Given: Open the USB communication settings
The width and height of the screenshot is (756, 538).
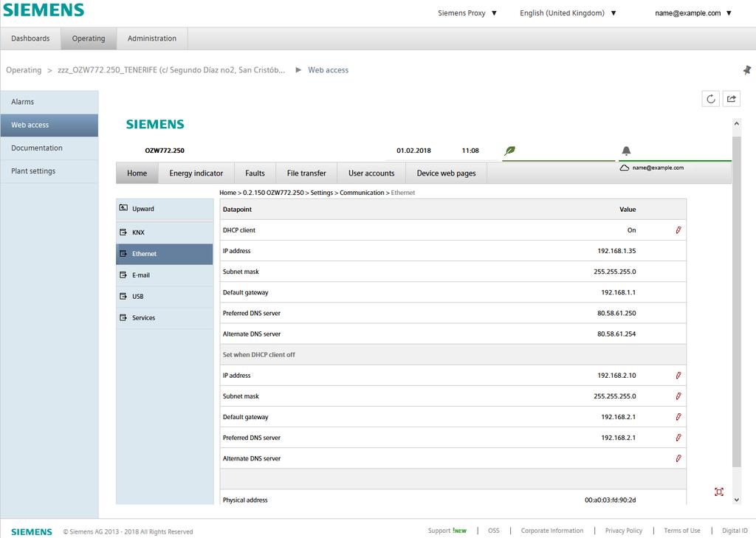Looking at the screenshot, I should click(165, 297).
